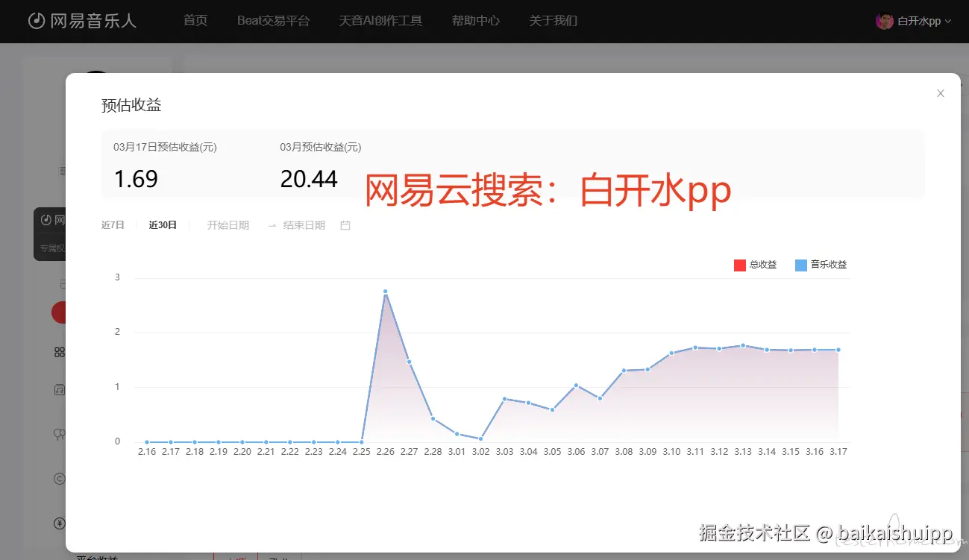
Task: Toggle the 音乐收益 legend series
Action: tap(821, 265)
